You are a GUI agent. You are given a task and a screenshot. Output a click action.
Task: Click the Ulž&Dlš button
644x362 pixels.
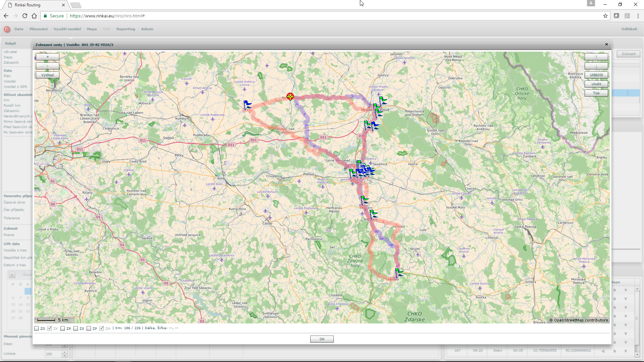596,75
